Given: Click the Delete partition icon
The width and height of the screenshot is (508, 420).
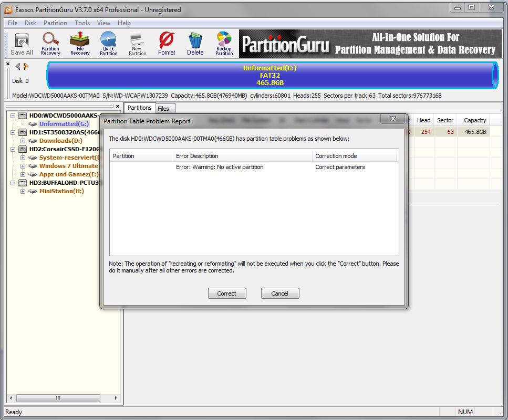Looking at the screenshot, I should tap(195, 44).
